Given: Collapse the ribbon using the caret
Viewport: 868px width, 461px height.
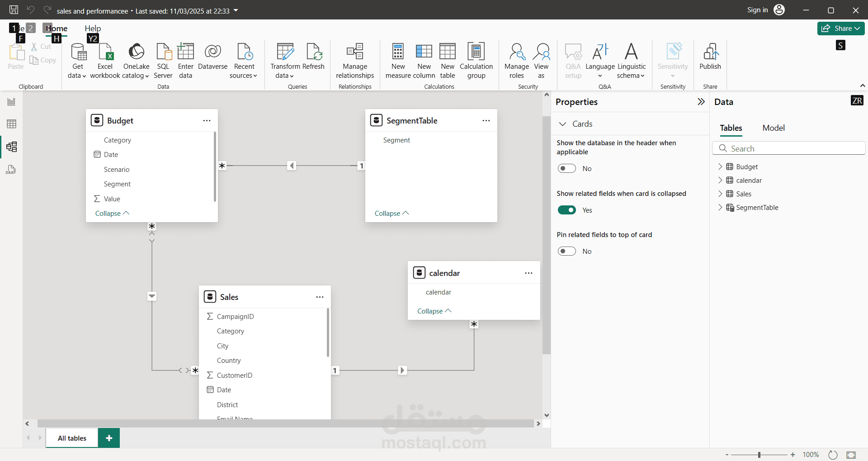Looking at the screenshot, I should pyautogui.click(x=863, y=86).
